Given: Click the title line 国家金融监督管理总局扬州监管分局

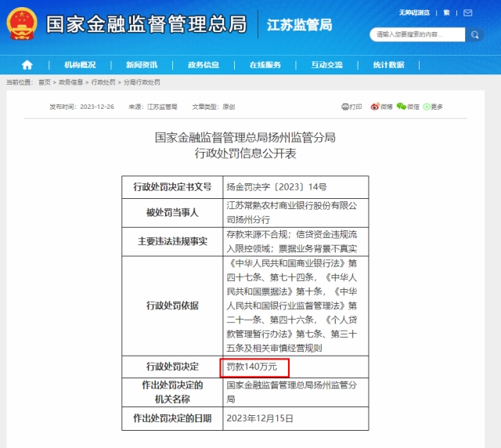Looking at the screenshot, I should click(x=245, y=138).
